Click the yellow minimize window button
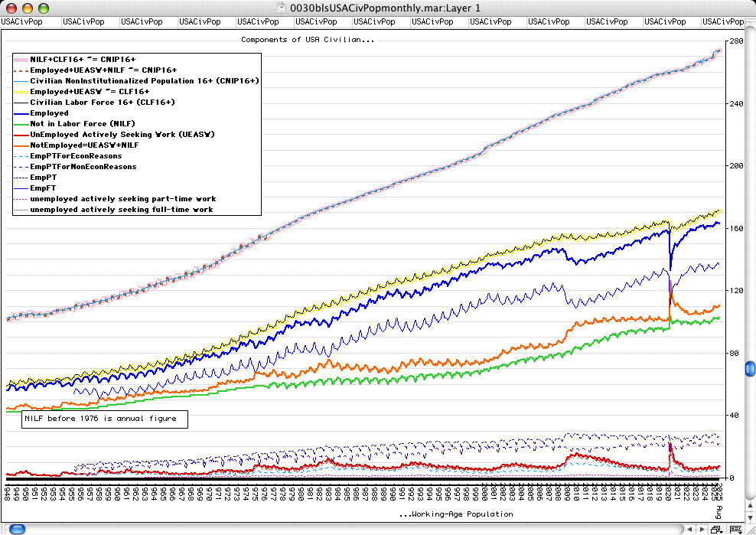 click(26, 8)
